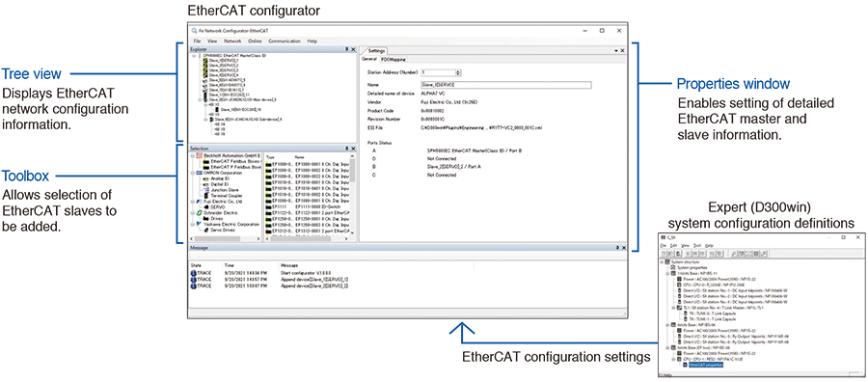Pin the Explorer panel
Image resolution: width=868 pixels, height=382 pixels.
point(346,49)
